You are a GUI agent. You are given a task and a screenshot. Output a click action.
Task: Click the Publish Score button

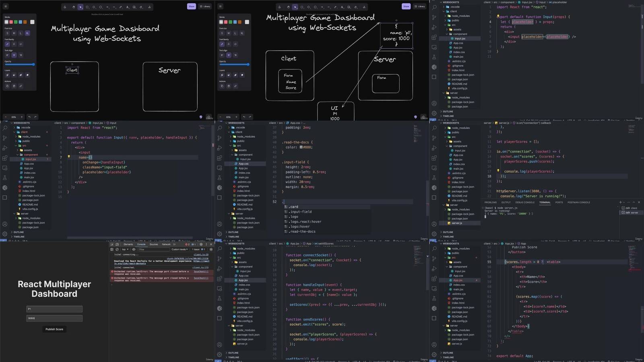click(54, 329)
